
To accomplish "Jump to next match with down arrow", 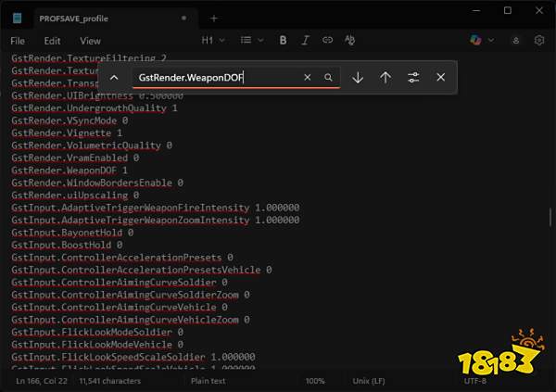I will coord(358,78).
